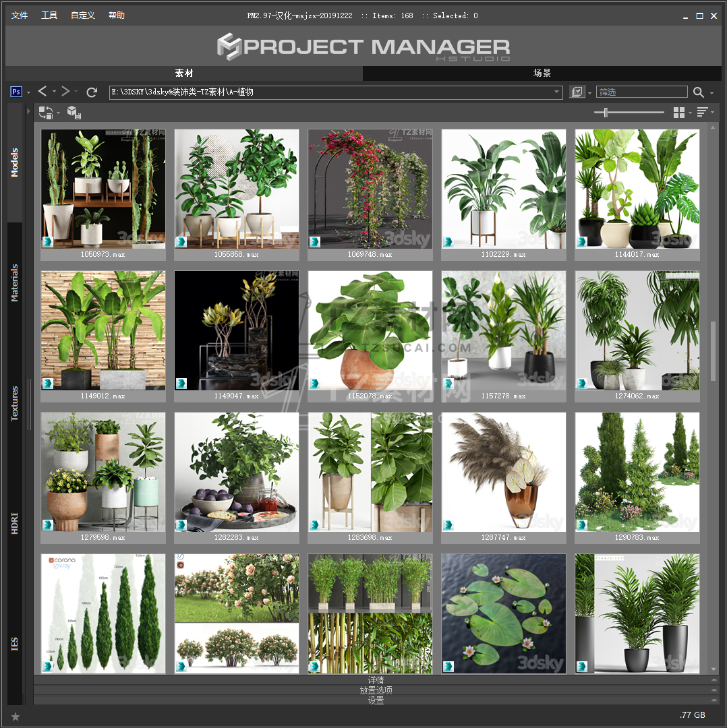This screenshot has height=728, width=727.
Task: Go forward to the next folder
Action: click(65, 92)
